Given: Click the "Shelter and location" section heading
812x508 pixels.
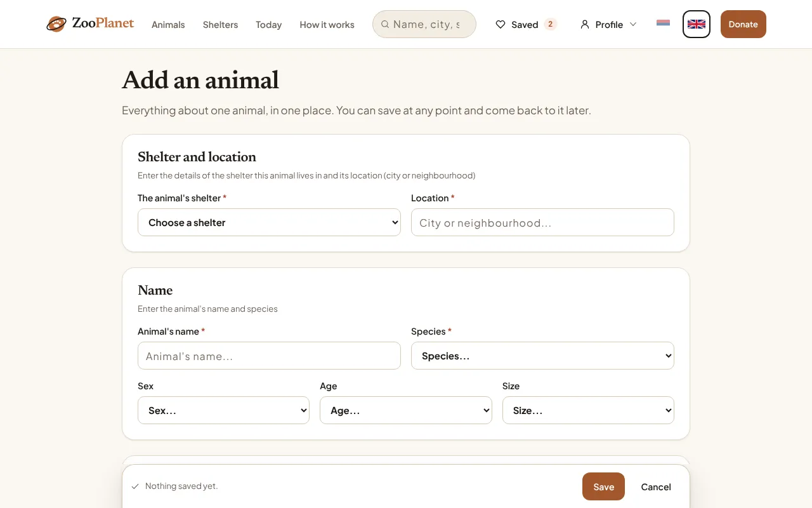Looking at the screenshot, I should (x=197, y=157).
